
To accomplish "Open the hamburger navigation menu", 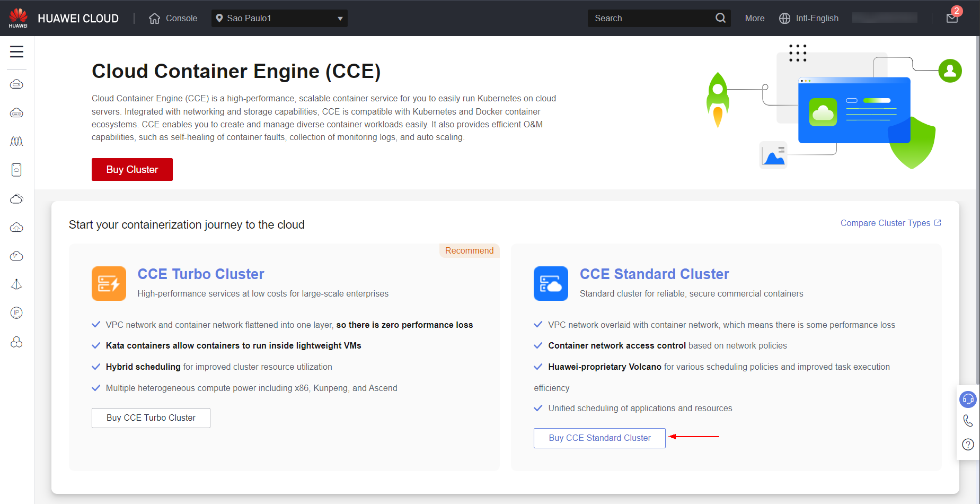I will [x=16, y=51].
